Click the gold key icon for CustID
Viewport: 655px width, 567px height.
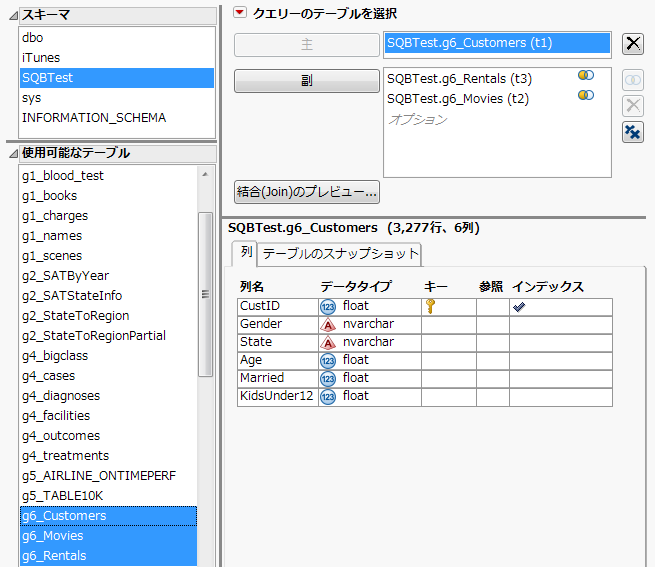pyautogui.click(x=431, y=307)
